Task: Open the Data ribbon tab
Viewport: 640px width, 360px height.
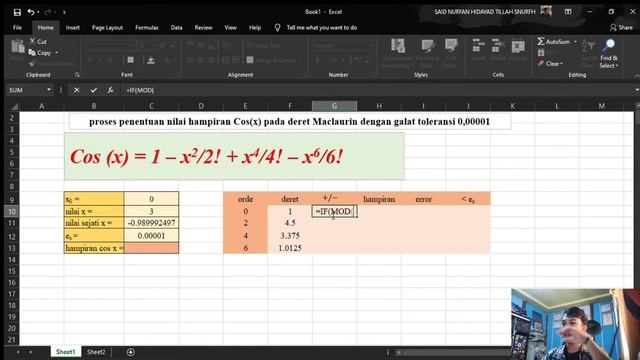Action: coord(176,27)
